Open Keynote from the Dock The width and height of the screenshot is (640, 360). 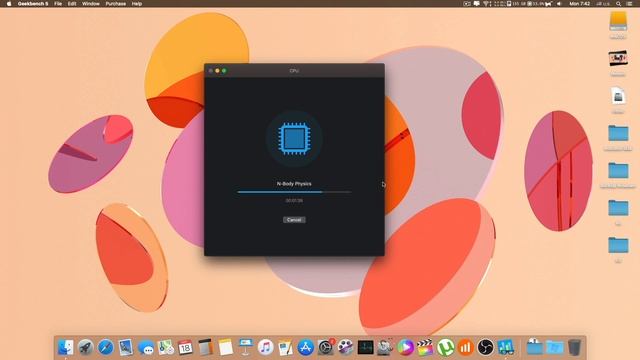click(245, 347)
